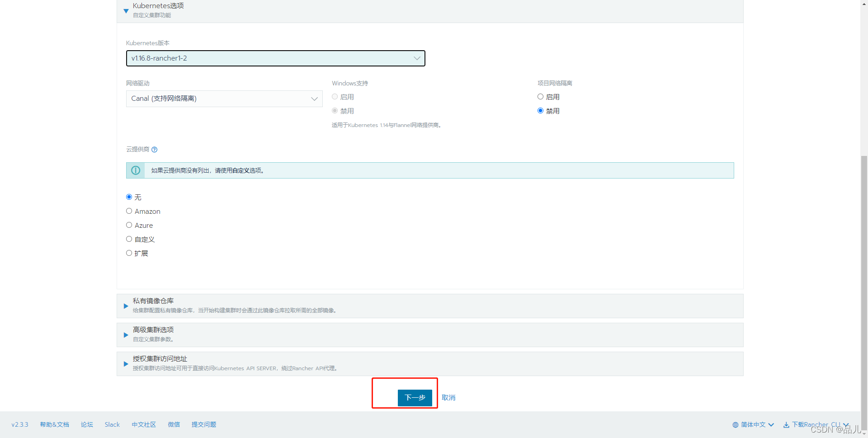Open the 提交问题 footer link
This screenshot has width=868, height=438.
pyautogui.click(x=204, y=425)
